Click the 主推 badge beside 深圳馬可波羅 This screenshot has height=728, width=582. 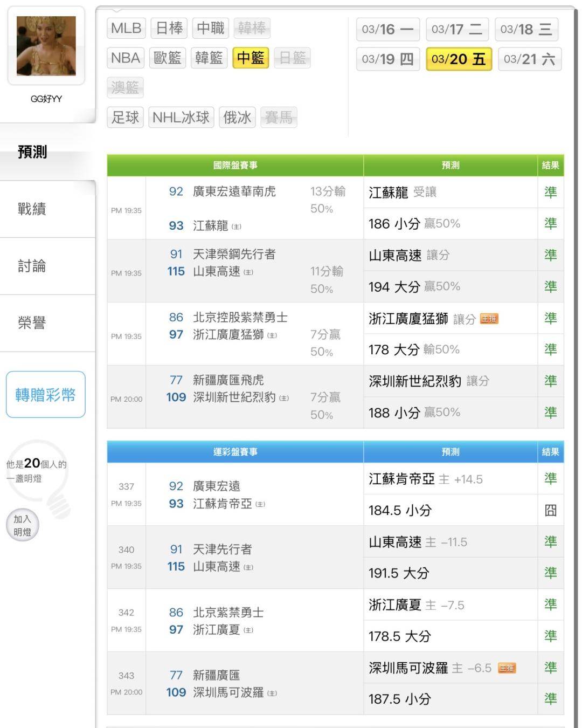pos(507,668)
